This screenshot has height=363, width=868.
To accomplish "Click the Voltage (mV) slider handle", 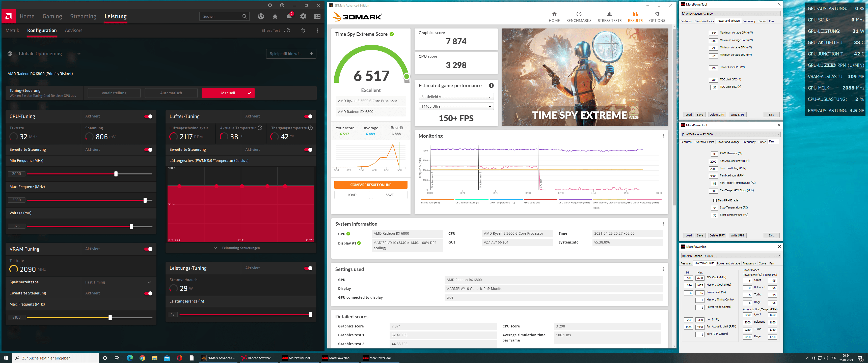I will (x=131, y=226).
